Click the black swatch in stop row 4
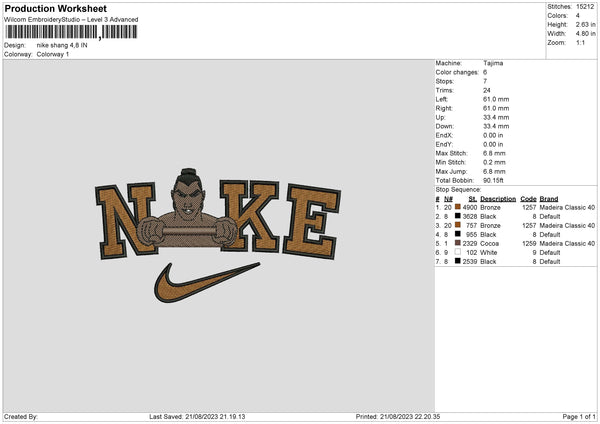The width and height of the screenshot is (600, 424). tap(457, 234)
